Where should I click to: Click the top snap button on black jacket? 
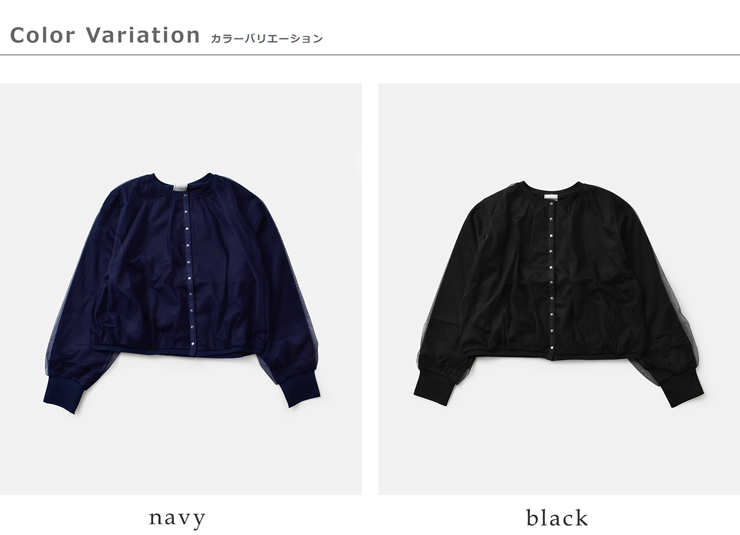551,204
